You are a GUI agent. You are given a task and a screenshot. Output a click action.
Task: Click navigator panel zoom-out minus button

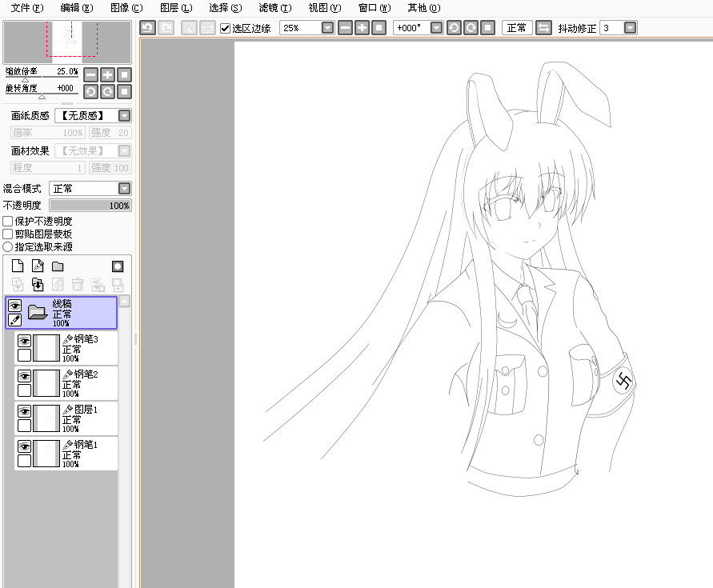point(91,74)
